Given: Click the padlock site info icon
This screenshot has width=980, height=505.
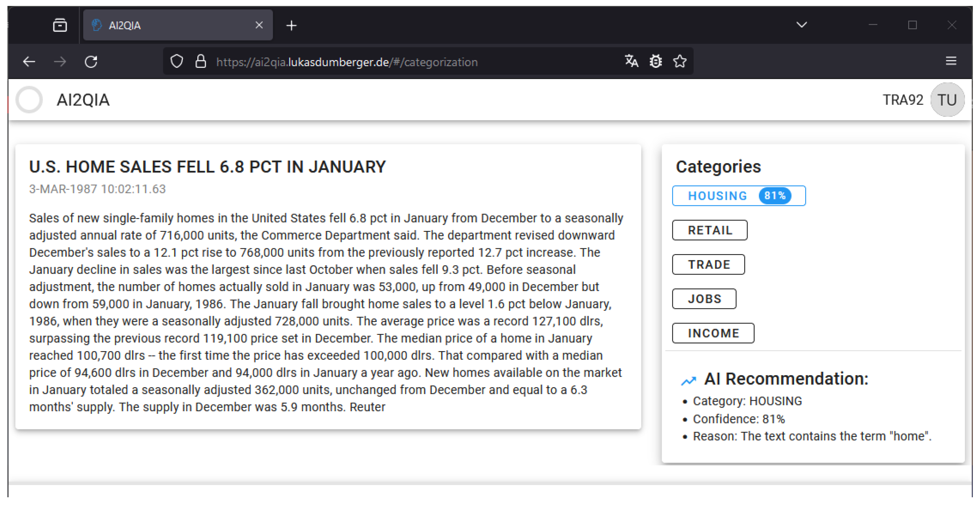Looking at the screenshot, I should [x=200, y=62].
